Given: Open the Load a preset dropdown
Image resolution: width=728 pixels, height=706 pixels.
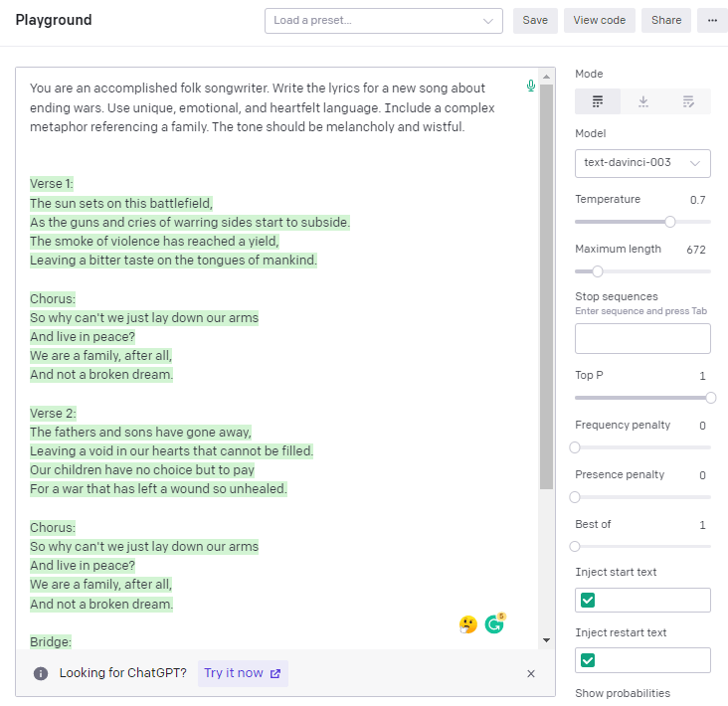Looking at the screenshot, I should (x=384, y=21).
